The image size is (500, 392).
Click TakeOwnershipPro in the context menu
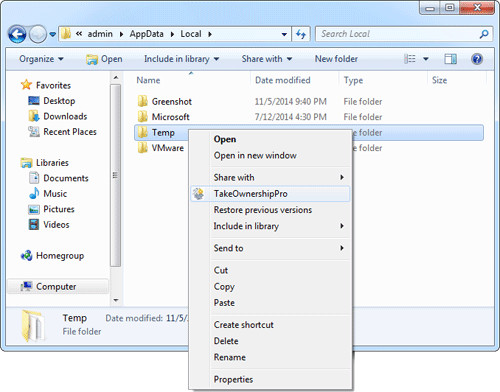pos(270,194)
